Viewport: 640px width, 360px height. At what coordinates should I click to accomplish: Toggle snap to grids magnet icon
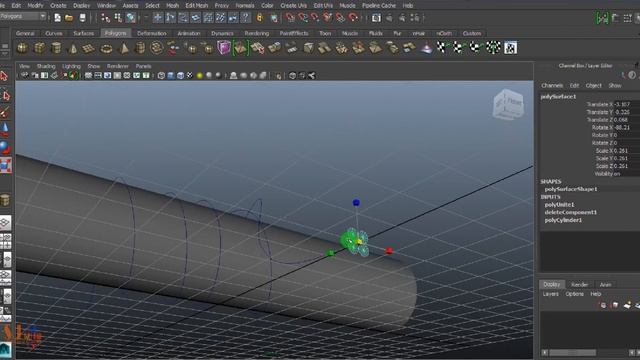290,18
